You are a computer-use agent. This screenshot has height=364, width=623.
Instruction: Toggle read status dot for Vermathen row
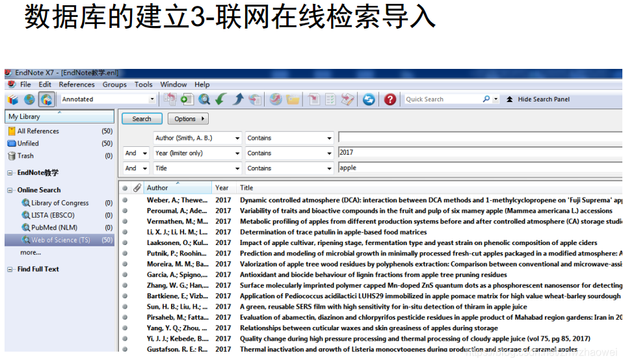pyautogui.click(x=125, y=222)
